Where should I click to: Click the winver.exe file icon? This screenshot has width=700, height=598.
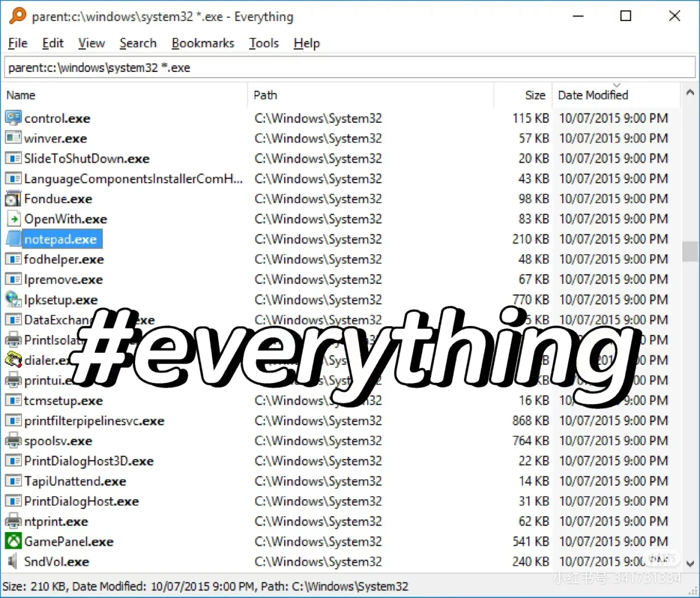(13, 138)
